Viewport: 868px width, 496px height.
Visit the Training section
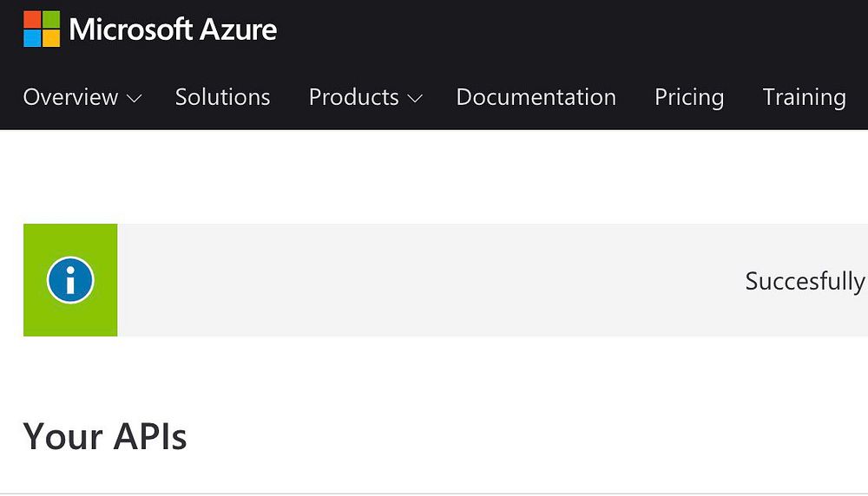pos(804,97)
